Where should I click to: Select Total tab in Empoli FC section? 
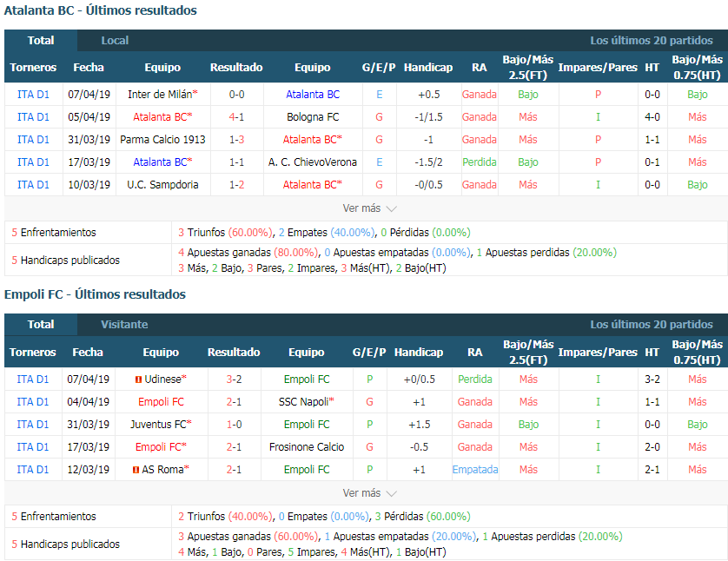click(41, 324)
